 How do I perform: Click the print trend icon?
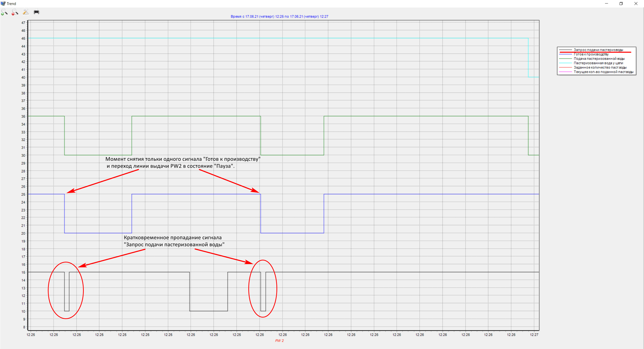[x=36, y=12]
